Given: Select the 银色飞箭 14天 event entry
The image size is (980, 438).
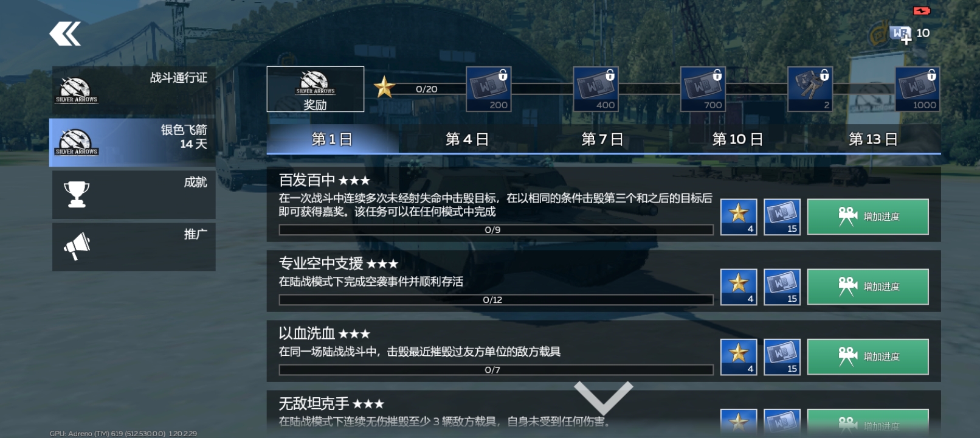Looking at the screenshot, I should [x=133, y=142].
